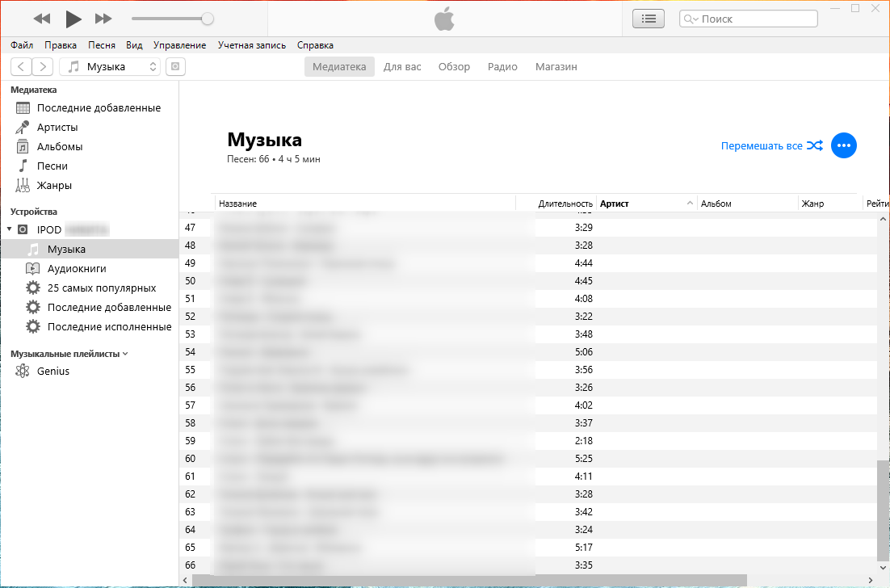Open the Правка menu
Viewport: 890px width, 588px height.
(x=61, y=45)
